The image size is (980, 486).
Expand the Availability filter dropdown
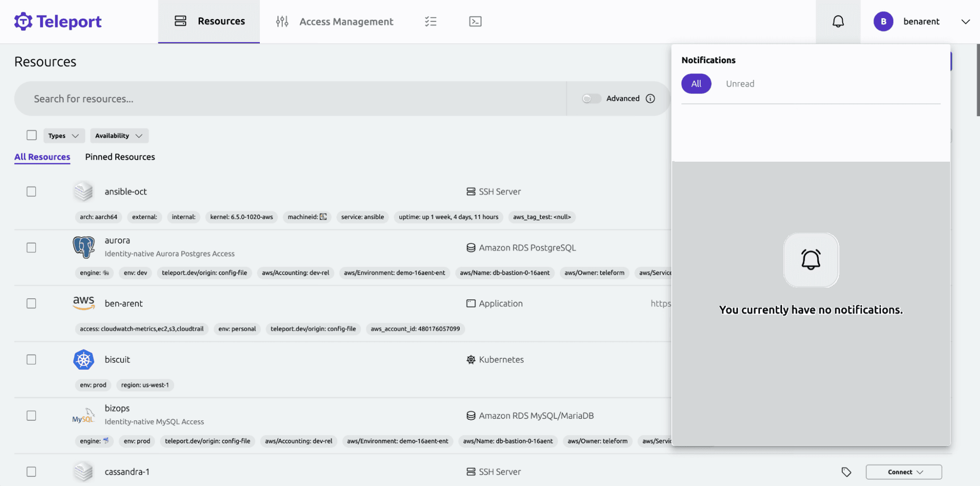[119, 136]
